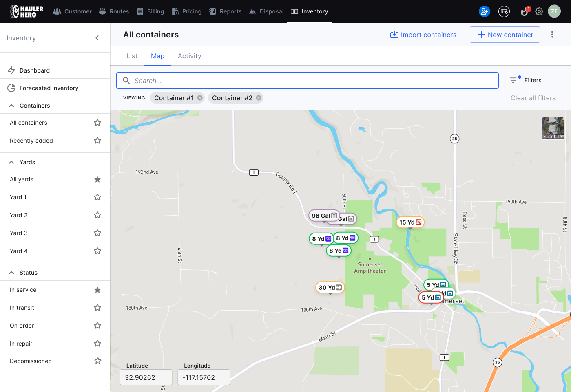Screen dimensions: 571x392
Task: Collapse the Yards section
Action: coord(11,162)
